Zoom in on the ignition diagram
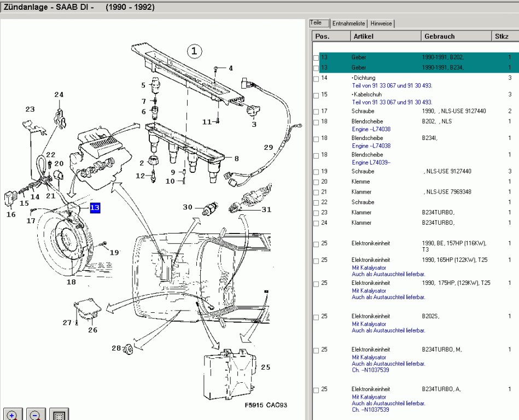The image size is (519, 420). (x=13, y=415)
